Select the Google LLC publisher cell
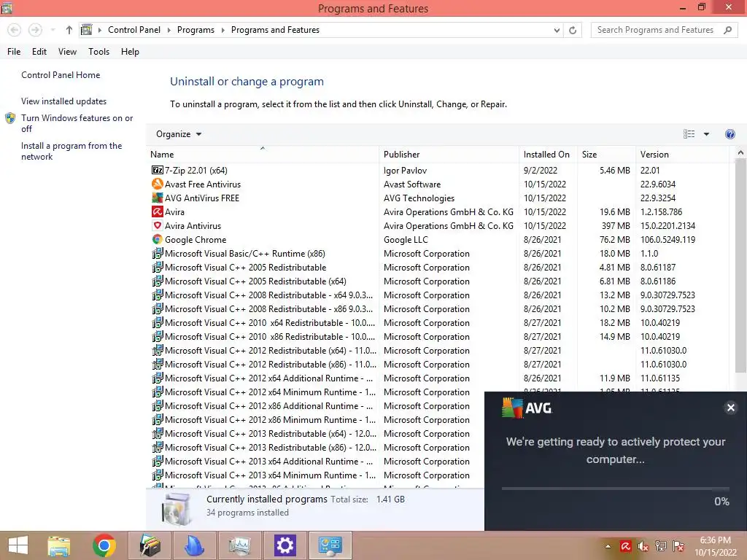 pyautogui.click(x=406, y=239)
